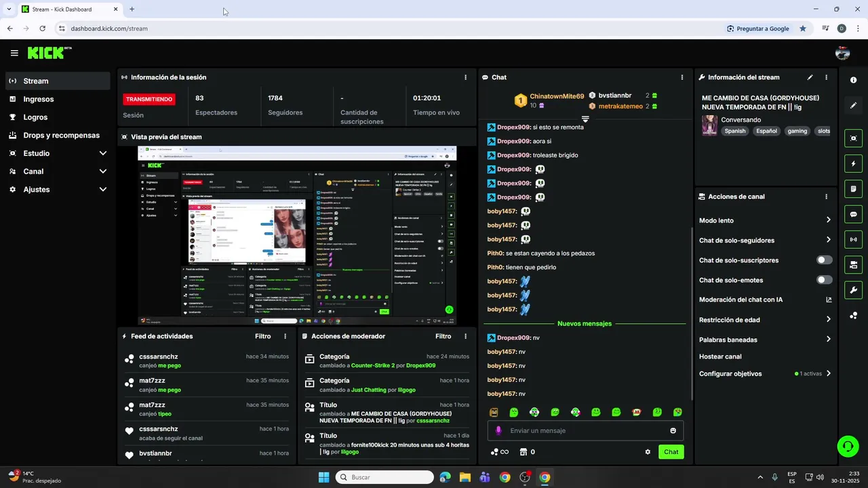Screen dimensions: 868x488
Task: Go to Stream in the sidebar
Action: (58, 81)
